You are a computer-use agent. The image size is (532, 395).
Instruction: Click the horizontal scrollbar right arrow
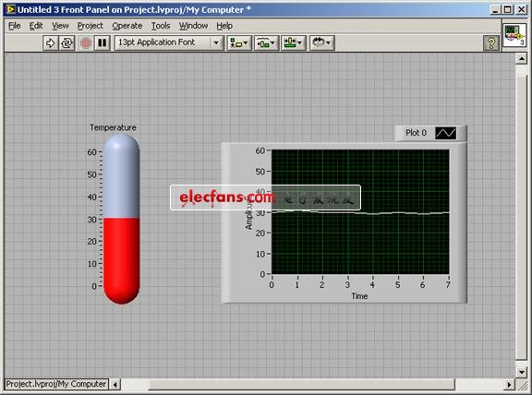[x=509, y=385]
